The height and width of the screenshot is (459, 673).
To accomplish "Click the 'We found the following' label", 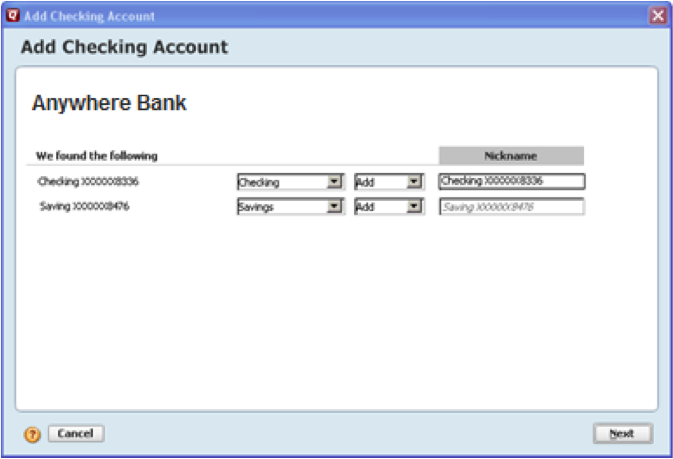I will (x=97, y=156).
